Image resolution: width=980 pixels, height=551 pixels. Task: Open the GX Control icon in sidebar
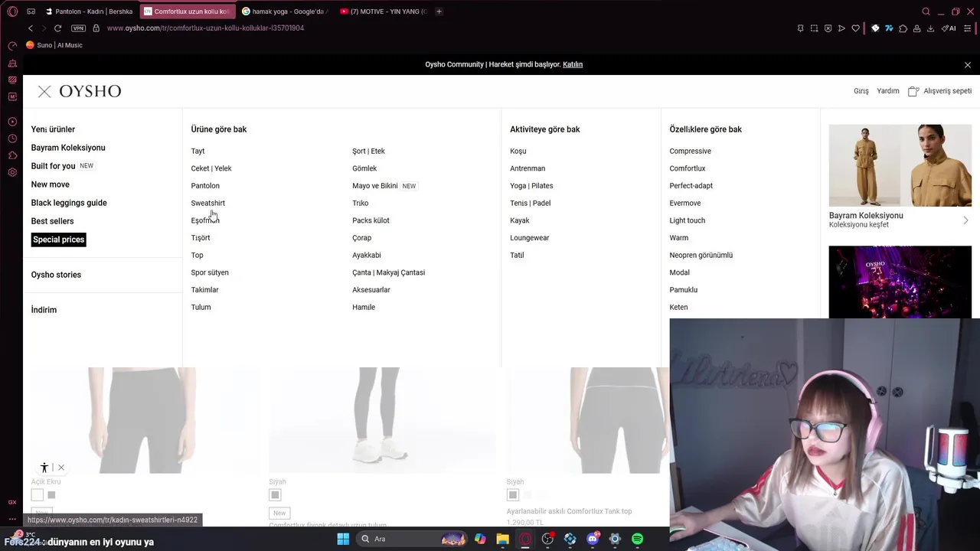pos(12,502)
